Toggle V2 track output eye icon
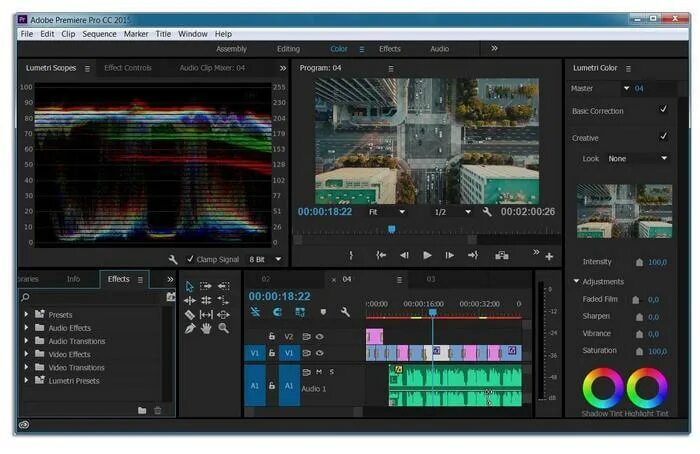 (320, 337)
